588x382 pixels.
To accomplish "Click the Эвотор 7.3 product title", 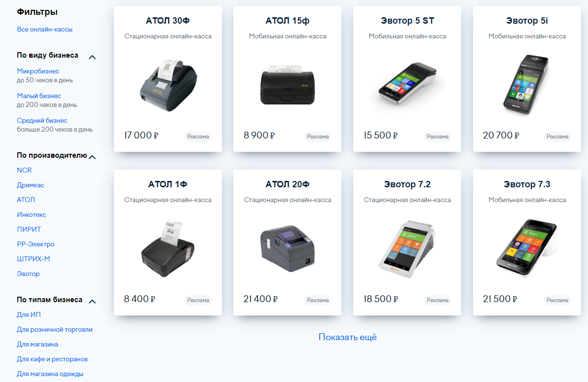I will (x=527, y=184).
